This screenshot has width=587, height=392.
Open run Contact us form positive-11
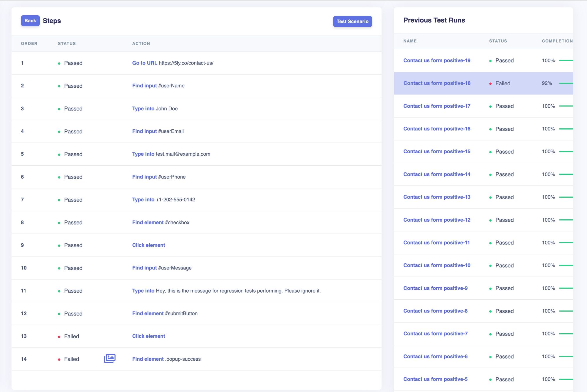point(436,243)
